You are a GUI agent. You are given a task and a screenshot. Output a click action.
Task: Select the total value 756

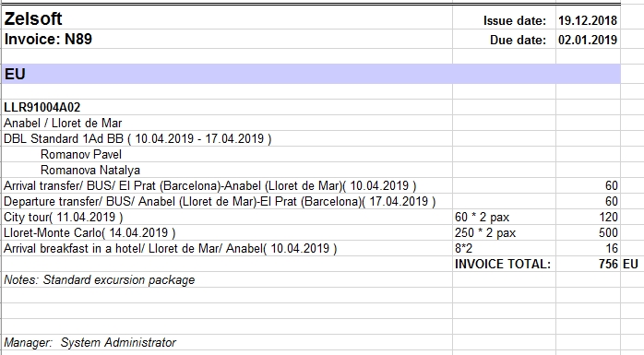point(608,264)
